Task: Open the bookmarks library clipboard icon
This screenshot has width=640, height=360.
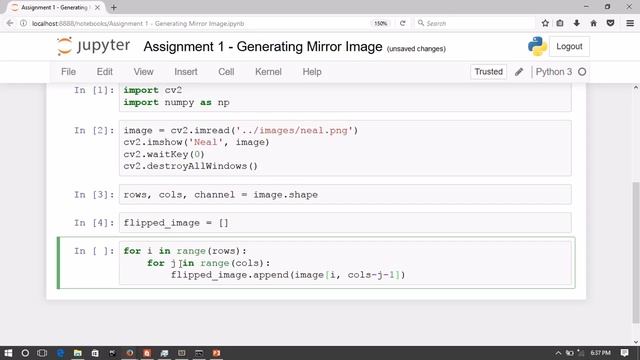Action: point(560,23)
